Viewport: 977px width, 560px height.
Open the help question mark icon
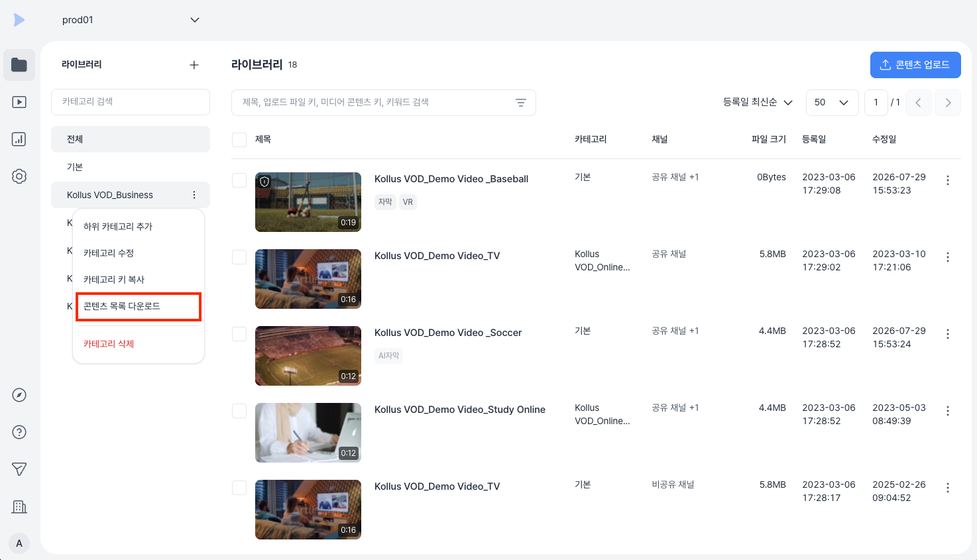[19, 432]
